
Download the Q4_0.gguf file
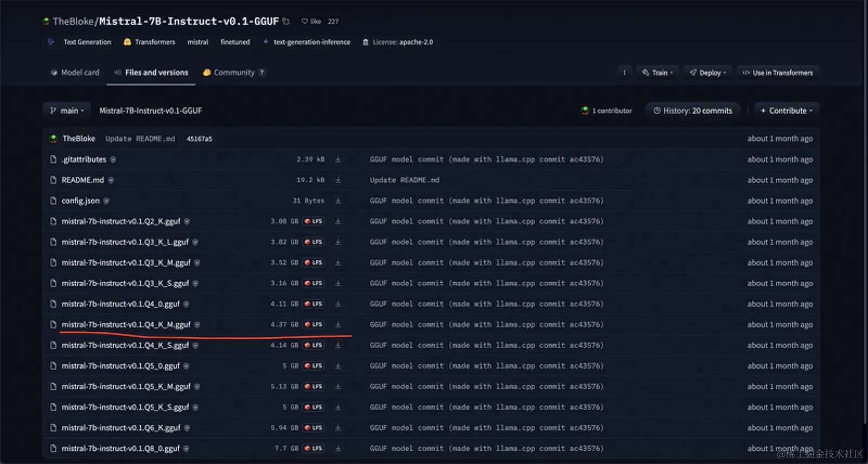pyautogui.click(x=338, y=304)
